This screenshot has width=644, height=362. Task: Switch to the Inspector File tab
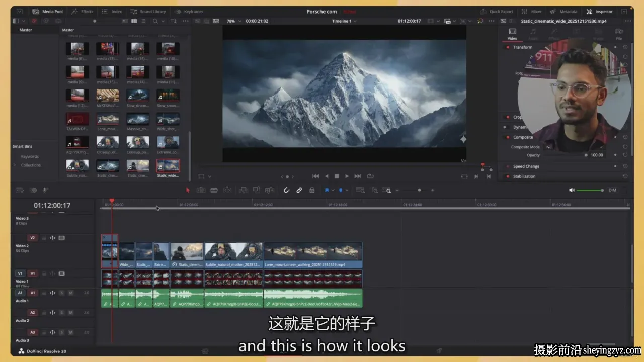[x=619, y=34]
